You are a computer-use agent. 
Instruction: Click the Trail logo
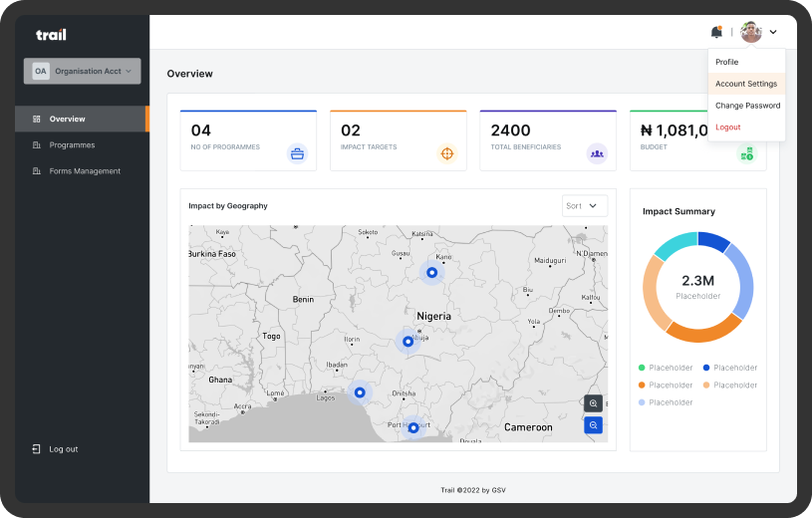tap(51, 35)
